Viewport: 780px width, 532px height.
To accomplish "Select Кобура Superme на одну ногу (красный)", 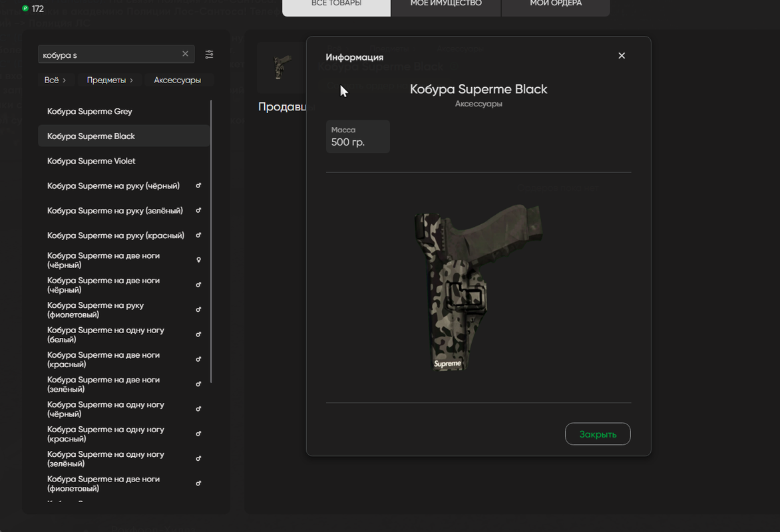I will 123,434.
